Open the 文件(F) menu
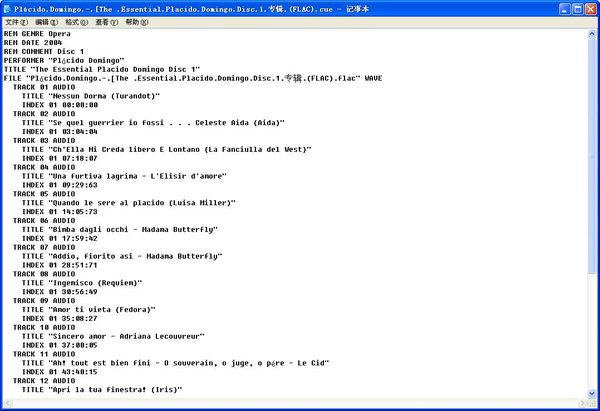The height and width of the screenshot is (411, 600). coord(16,22)
